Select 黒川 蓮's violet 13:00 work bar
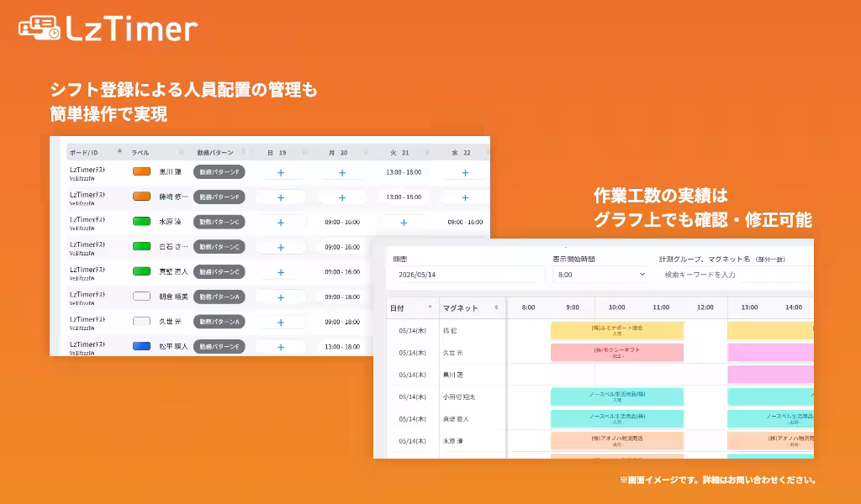Screen dimensions: 861x504 [x=770, y=375]
